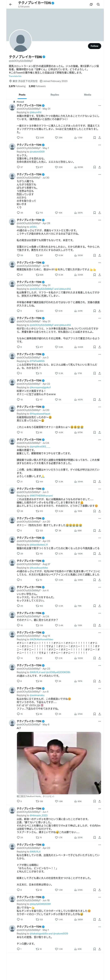Share the Jun 8 post

click(x=99, y=714)
